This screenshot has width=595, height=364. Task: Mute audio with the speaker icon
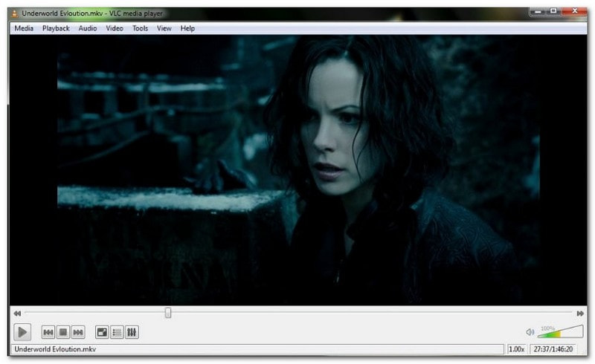tap(530, 332)
